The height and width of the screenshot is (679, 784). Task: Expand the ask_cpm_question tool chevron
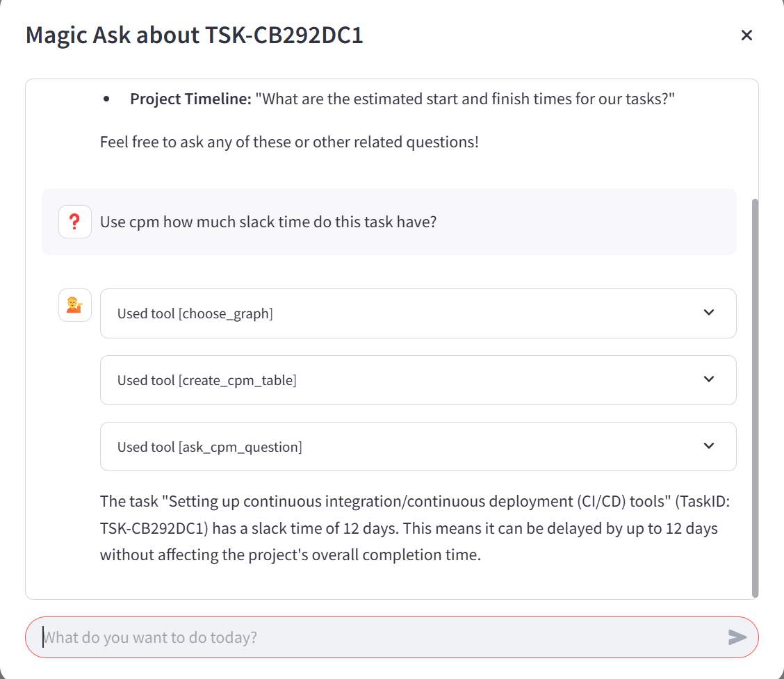(x=709, y=446)
